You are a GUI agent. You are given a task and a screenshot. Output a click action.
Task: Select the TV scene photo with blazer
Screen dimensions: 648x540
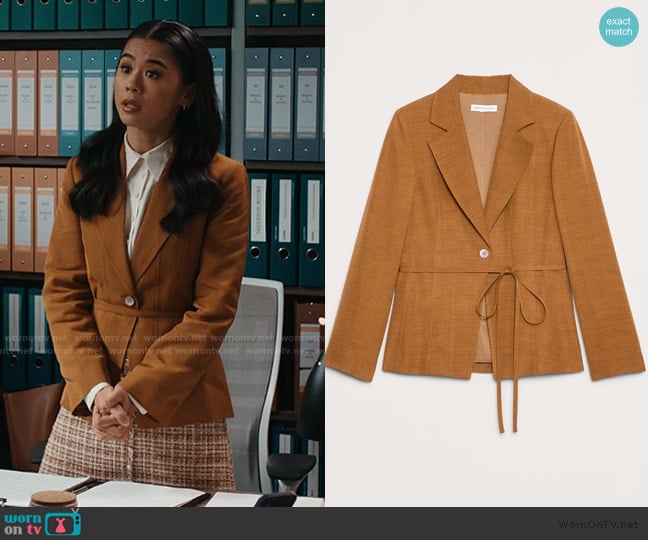point(162,253)
